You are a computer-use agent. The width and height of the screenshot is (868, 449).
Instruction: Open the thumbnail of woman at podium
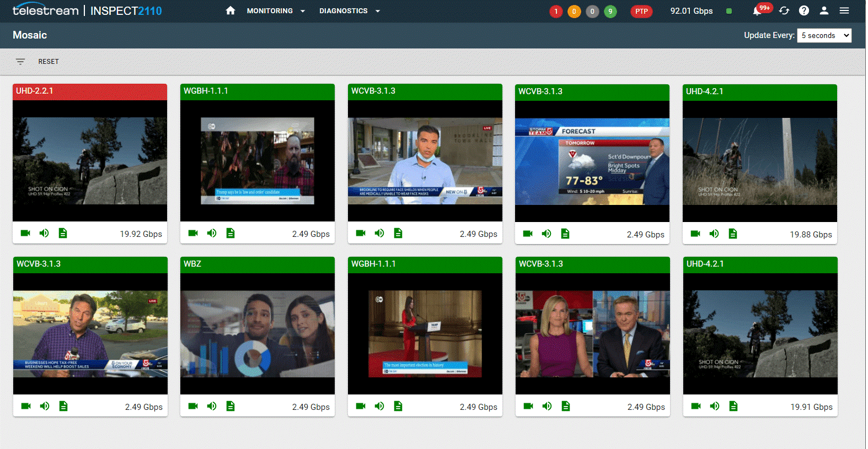[x=425, y=334]
